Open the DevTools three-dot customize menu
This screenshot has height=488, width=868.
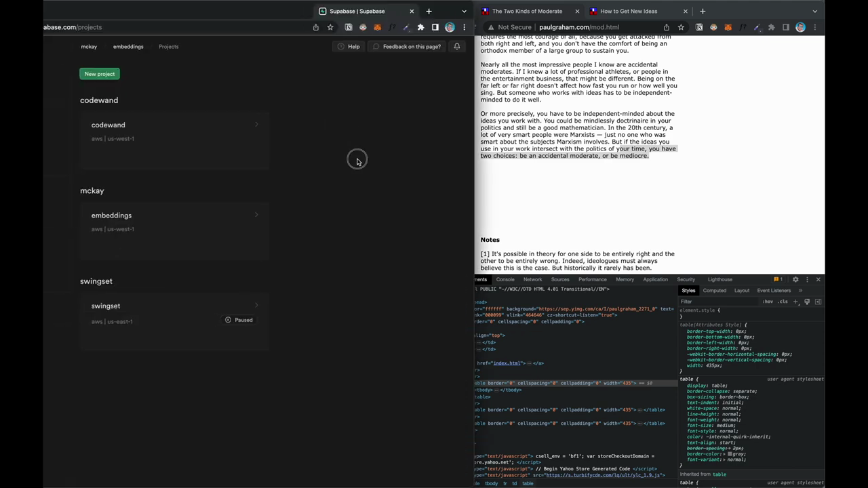point(807,279)
